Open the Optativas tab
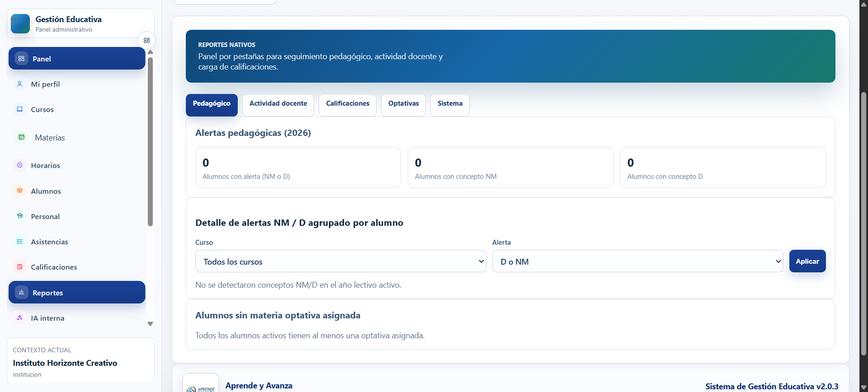The width and height of the screenshot is (868, 392). pyautogui.click(x=403, y=105)
